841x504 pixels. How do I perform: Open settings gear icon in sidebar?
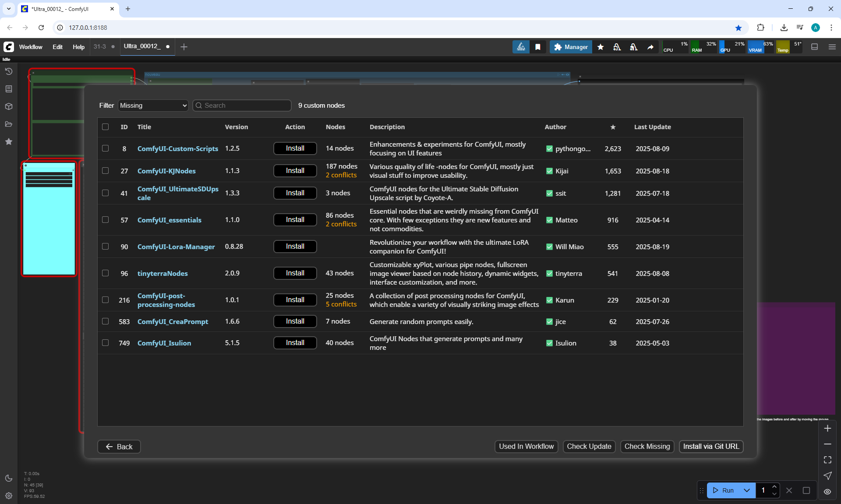click(x=9, y=496)
